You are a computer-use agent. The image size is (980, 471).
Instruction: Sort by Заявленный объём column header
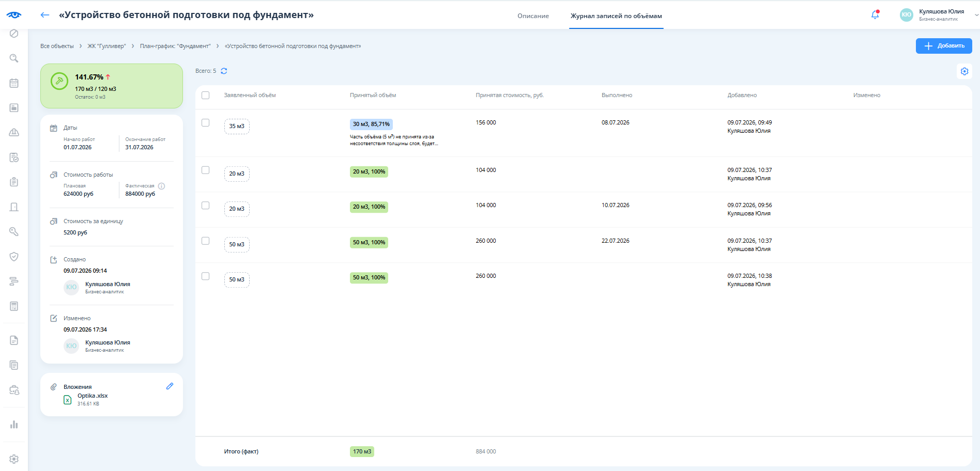pyautogui.click(x=250, y=95)
